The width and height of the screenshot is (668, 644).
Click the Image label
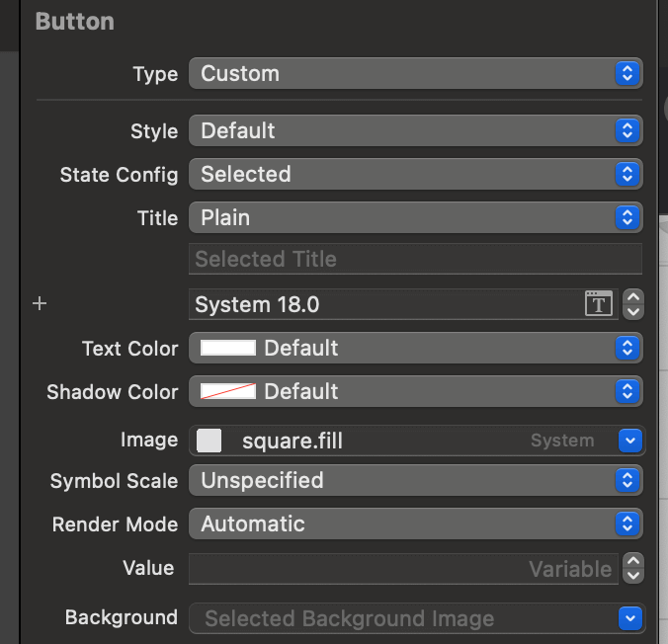click(149, 440)
